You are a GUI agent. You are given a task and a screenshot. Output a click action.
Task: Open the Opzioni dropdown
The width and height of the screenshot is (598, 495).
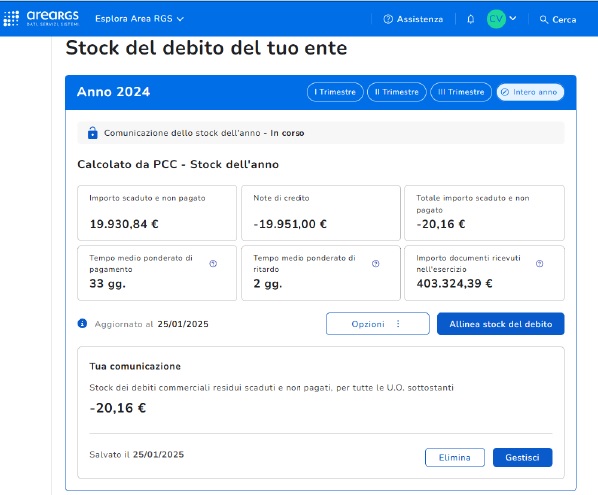point(378,324)
